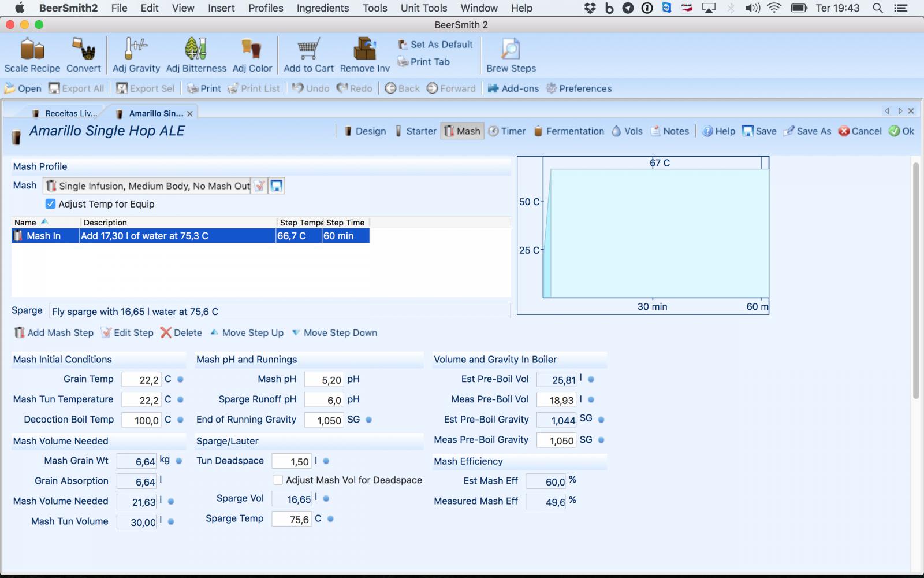Viewport: 924px width, 578px height.
Task: Edit Mash Tun Volume field
Action: pos(136,522)
